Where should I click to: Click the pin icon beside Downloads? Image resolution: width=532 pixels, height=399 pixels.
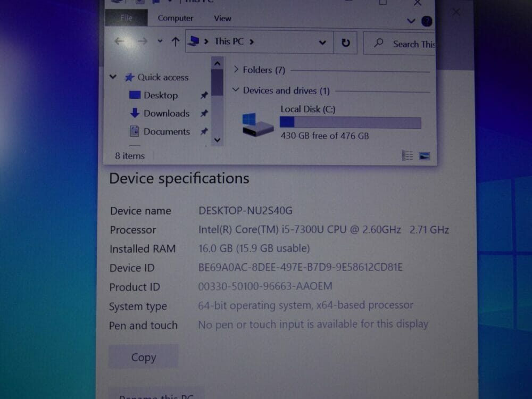pos(204,113)
